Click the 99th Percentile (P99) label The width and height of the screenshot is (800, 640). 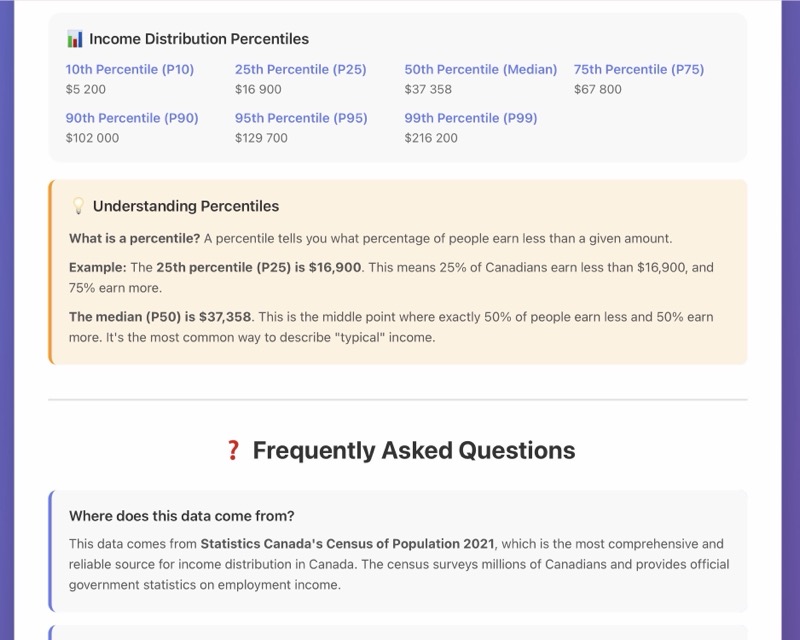471,118
